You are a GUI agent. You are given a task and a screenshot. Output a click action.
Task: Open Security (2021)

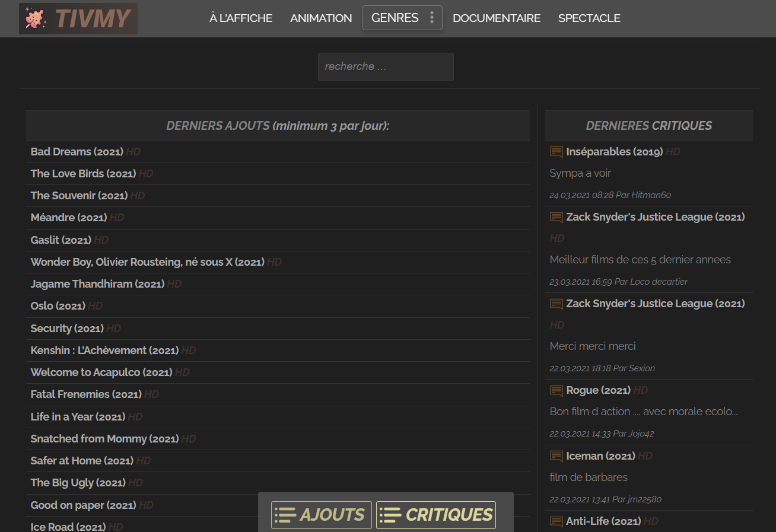68,329
